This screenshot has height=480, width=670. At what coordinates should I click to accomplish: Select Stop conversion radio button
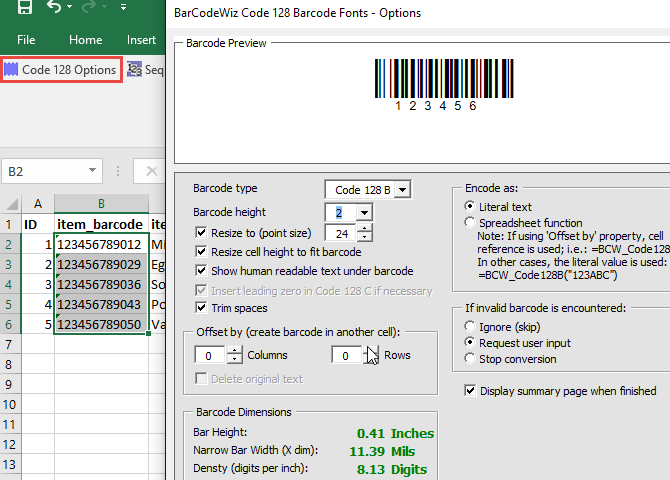click(470, 358)
